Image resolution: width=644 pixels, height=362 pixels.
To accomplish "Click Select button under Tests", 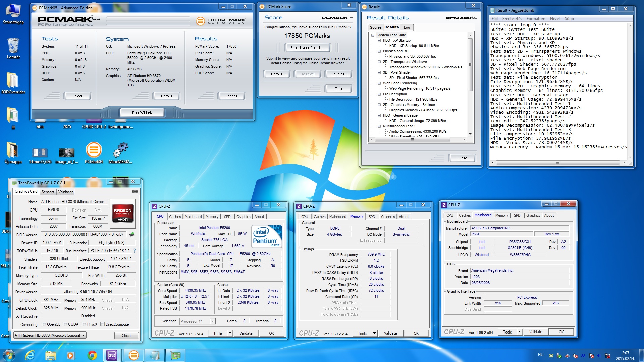I will [79, 96].
